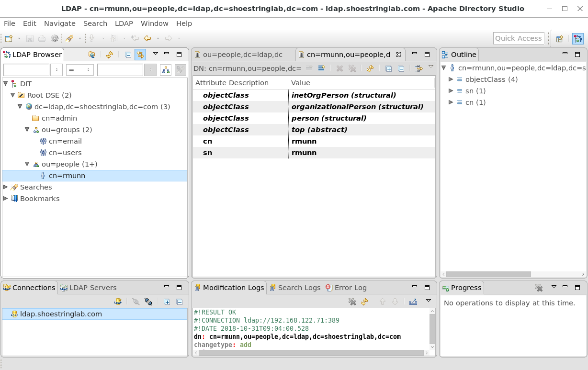Collapse ou=groups tree node
588x370 pixels.
(x=27, y=130)
